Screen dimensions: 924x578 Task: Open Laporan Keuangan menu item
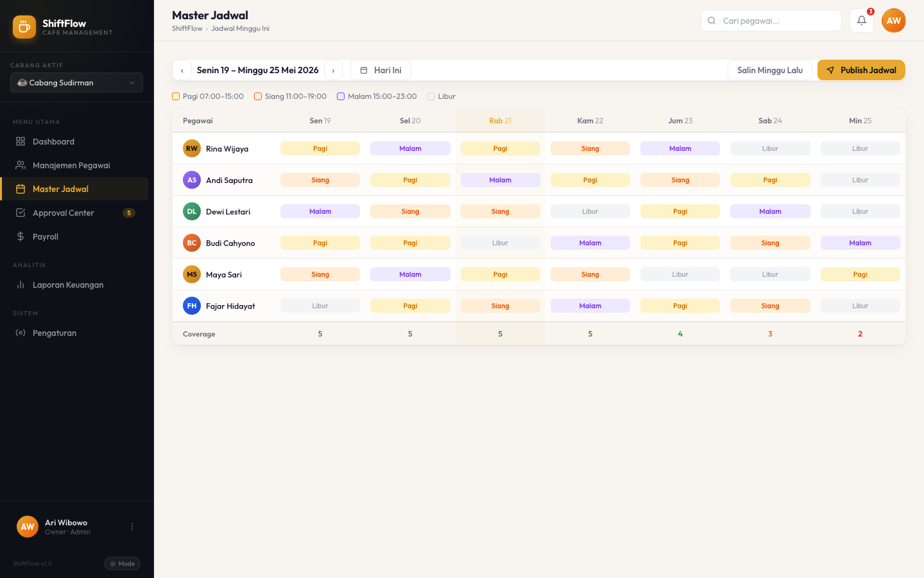pyautogui.click(x=74, y=285)
